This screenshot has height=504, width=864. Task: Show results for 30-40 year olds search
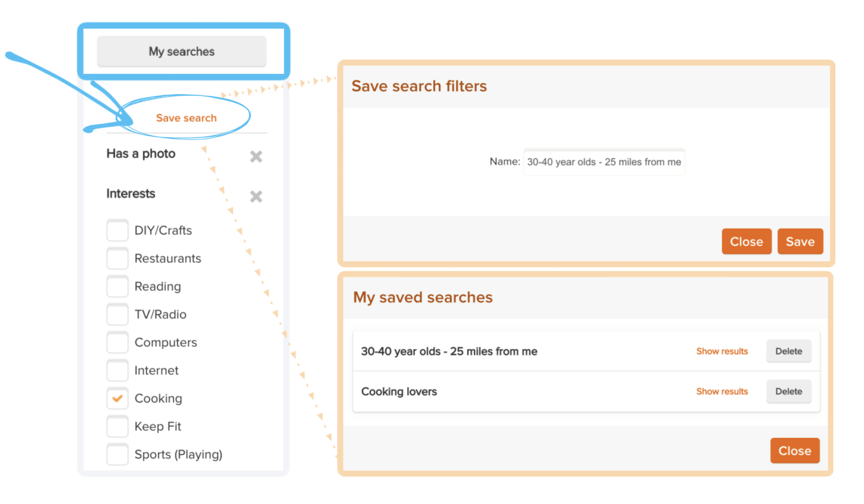[x=722, y=351]
